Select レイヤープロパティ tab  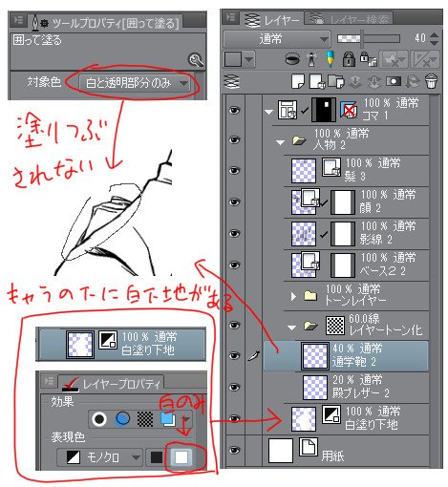(x=111, y=384)
